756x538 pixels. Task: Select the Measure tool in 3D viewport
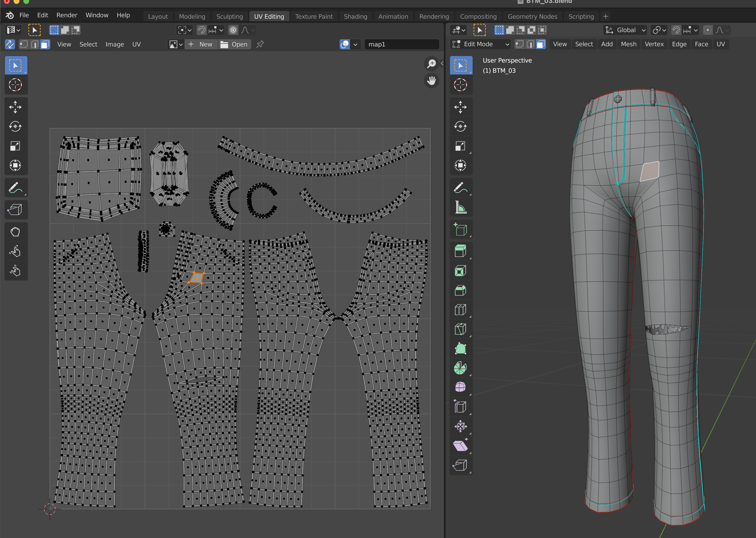(x=461, y=207)
